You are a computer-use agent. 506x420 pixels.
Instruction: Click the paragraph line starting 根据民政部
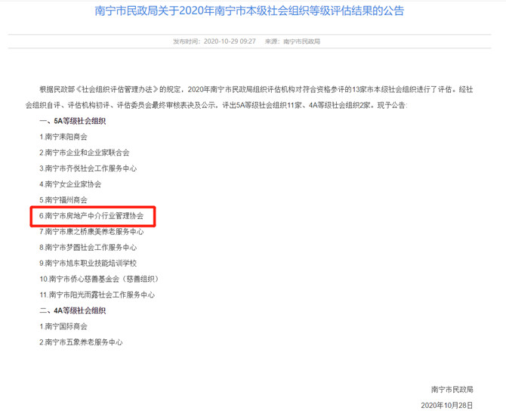pos(256,89)
